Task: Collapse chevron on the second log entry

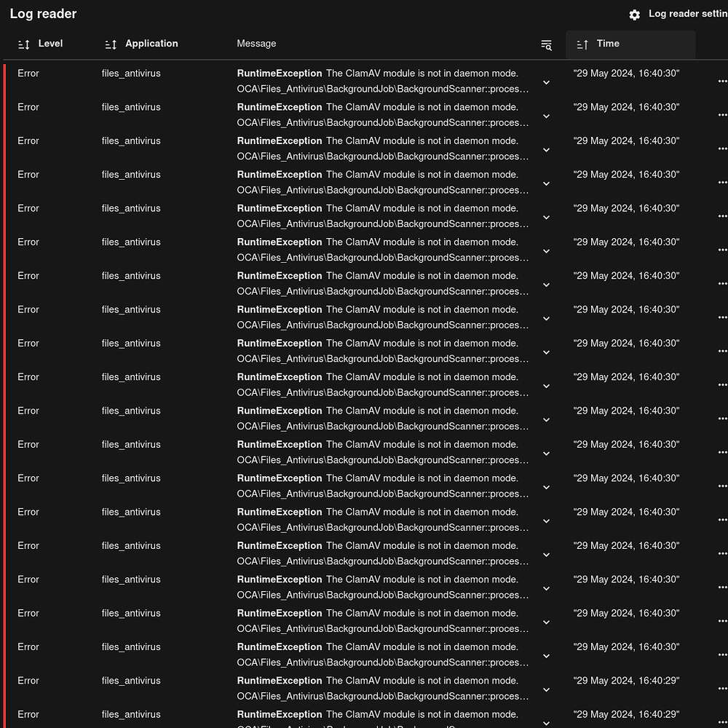Action: 546,116
